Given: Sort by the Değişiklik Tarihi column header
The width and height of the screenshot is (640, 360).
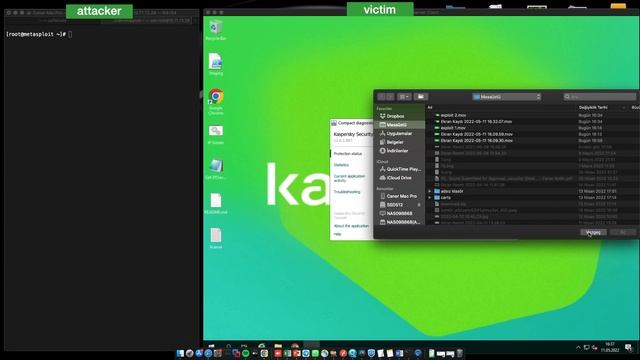Looking at the screenshot, I should point(593,107).
